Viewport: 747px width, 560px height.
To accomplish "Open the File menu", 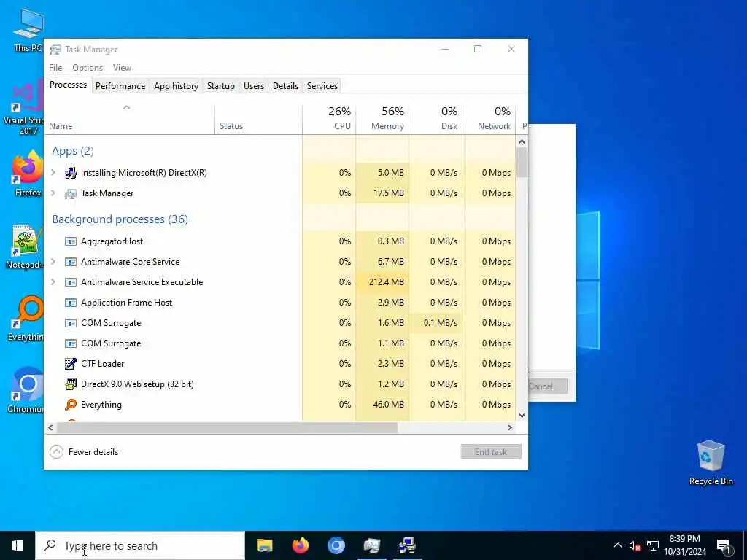I will coord(55,68).
